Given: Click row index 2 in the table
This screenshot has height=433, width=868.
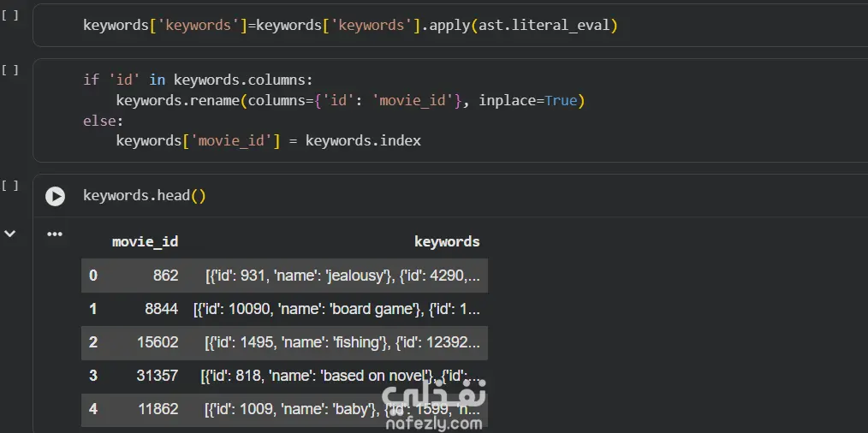Looking at the screenshot, I should pos(93,343).
